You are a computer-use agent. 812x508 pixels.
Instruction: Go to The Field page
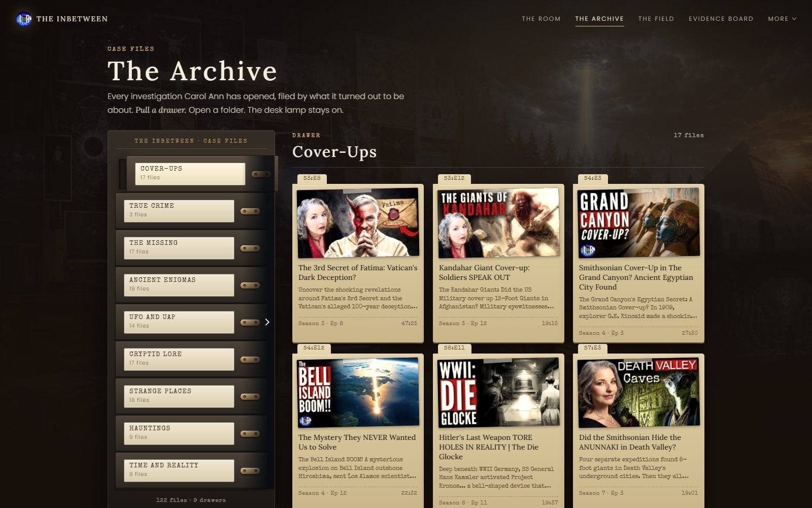[x=656, y=19]
